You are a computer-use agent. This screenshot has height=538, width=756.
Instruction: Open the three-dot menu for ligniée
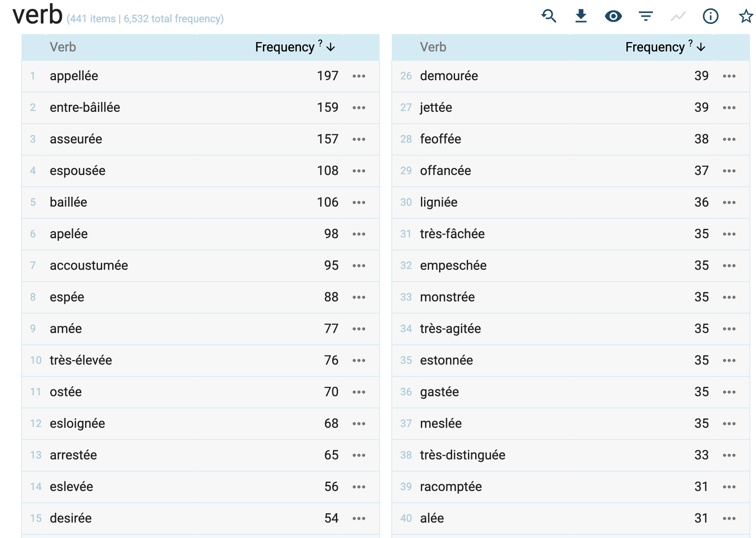(729, 203)
